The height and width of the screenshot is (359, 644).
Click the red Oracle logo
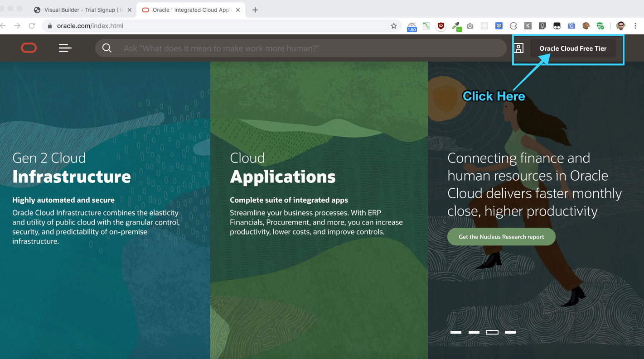pyautogui.click(x=29, y=48)
